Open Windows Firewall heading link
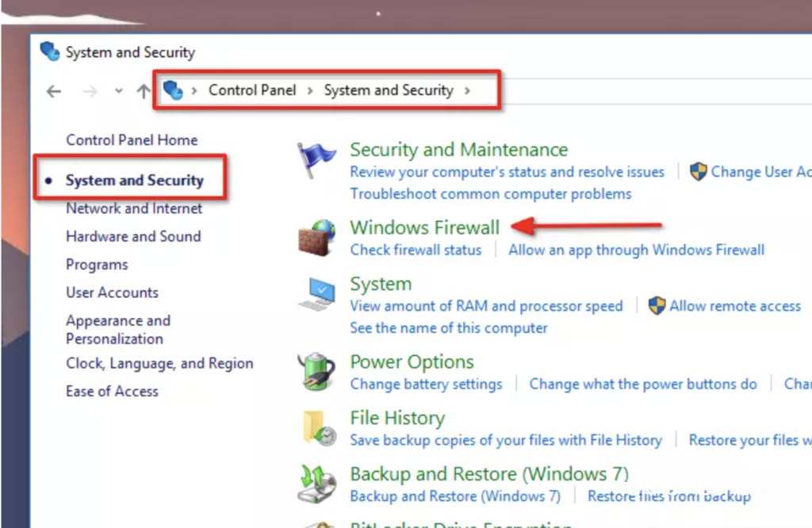 point(425,228)
